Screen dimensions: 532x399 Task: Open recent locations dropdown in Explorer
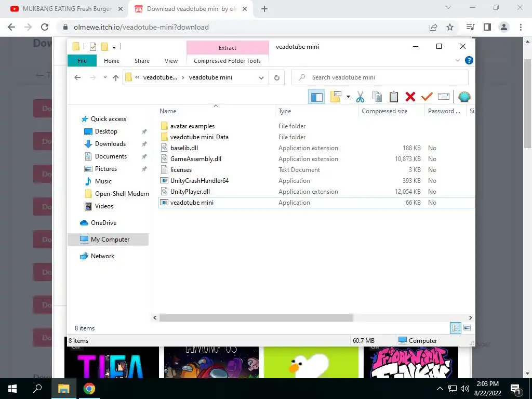[105, 77]
